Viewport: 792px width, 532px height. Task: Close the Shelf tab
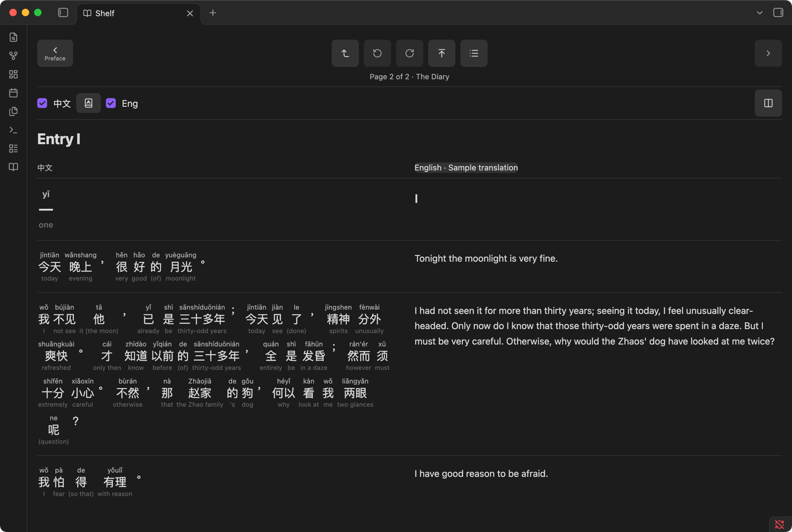point(190,13)
